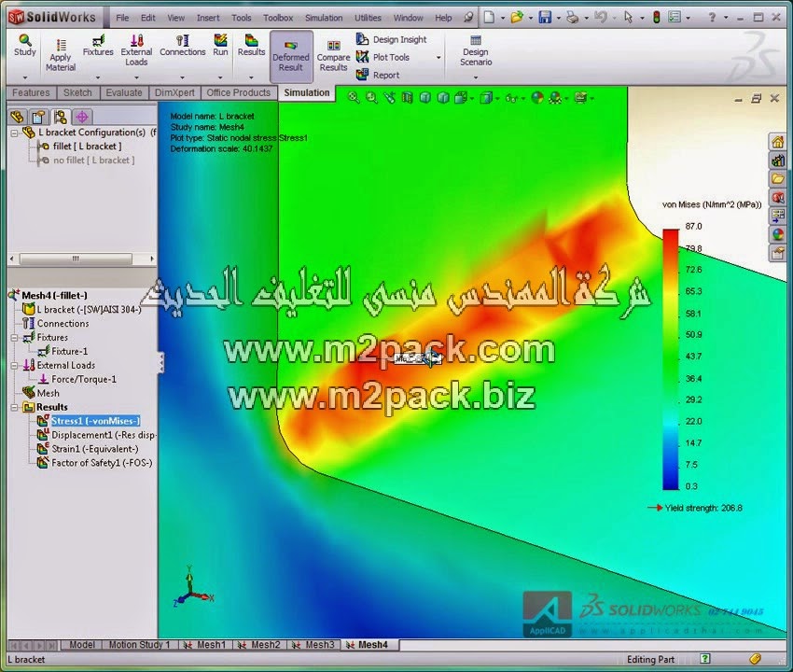Toggle the Deformed Result button
The height and width of the screenshot is (672, 793).
point(291,56)
